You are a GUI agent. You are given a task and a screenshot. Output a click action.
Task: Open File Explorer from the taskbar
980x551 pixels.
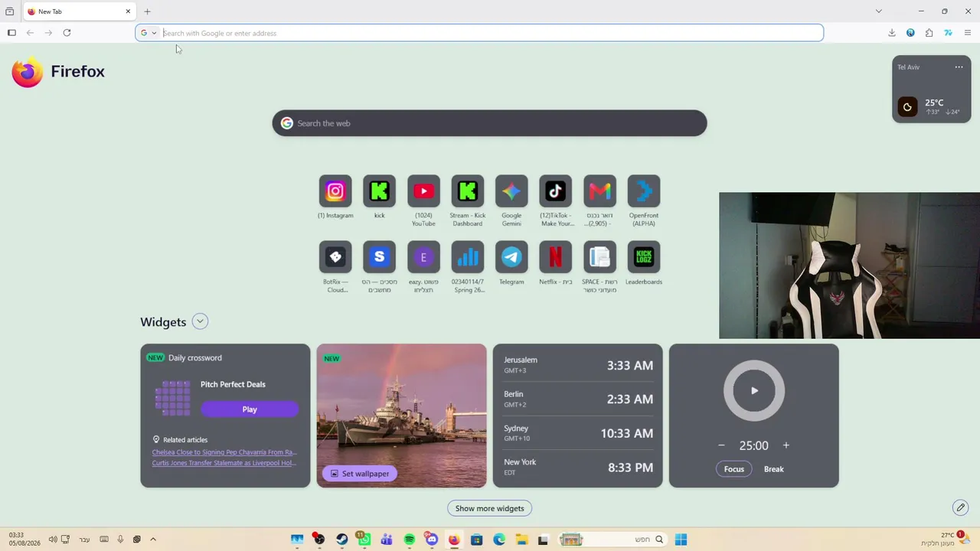[521, 540]
